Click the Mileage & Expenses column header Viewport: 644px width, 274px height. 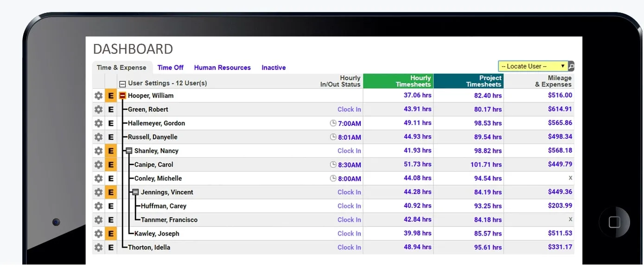pos(553,81)
